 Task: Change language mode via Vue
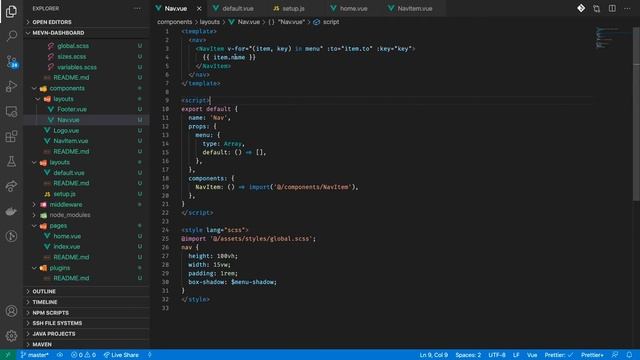point(532,355)
